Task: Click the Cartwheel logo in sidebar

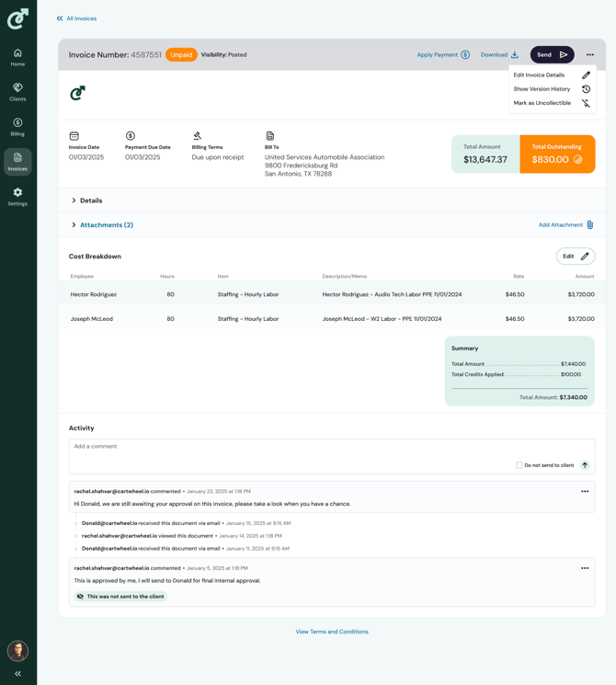Action: (17, 18)
